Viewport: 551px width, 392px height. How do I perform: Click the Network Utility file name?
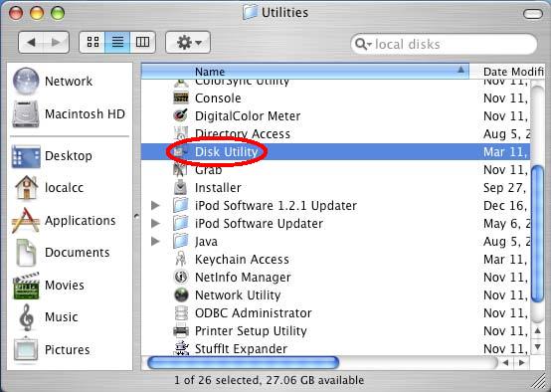pos(238,295)
